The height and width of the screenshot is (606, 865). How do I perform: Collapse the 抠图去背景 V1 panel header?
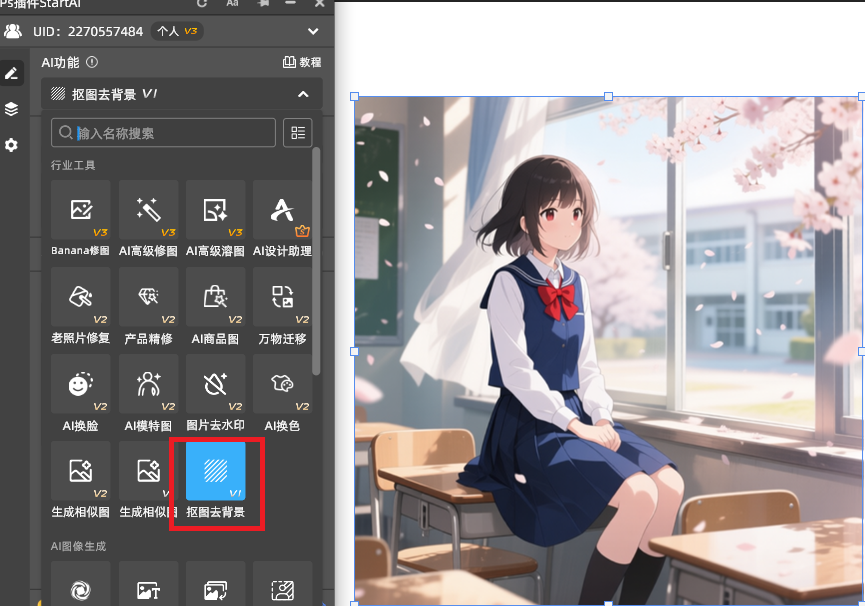(303, 94)
